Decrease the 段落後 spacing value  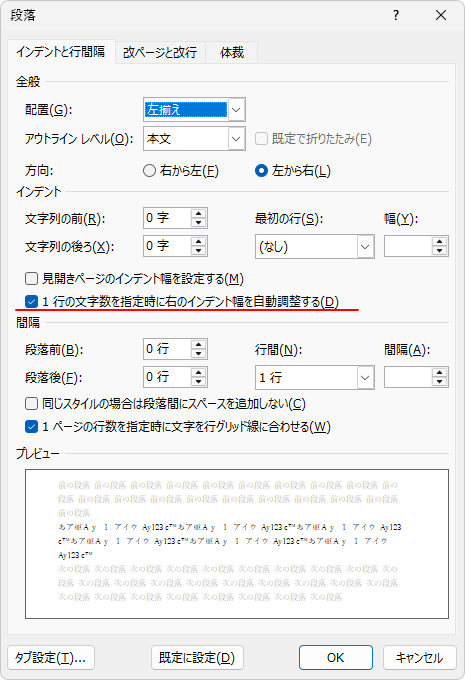point(199,382)
